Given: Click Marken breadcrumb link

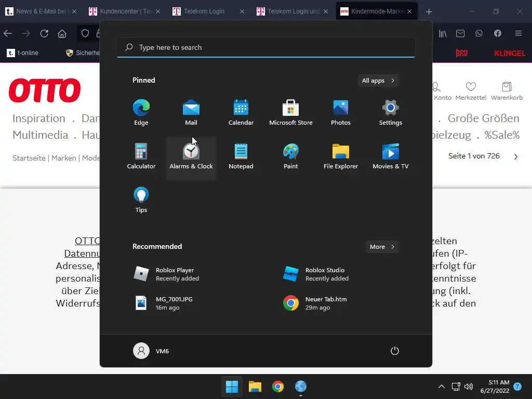Looking at the screenshot, I should tap(64, 158).
